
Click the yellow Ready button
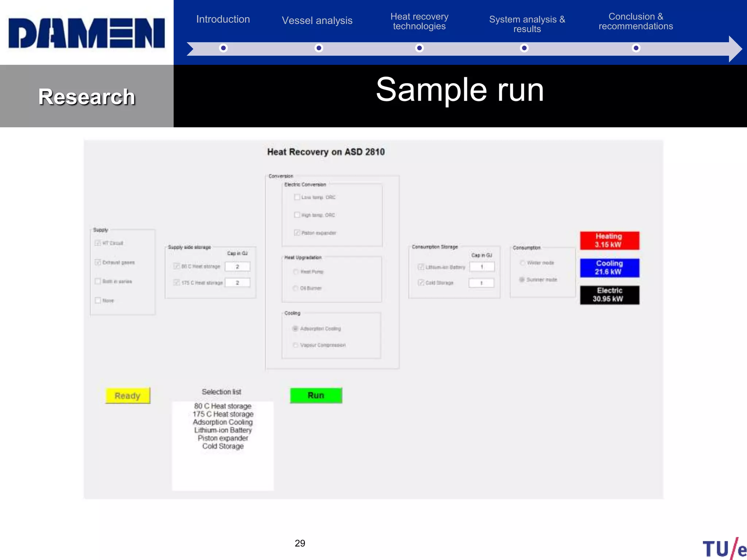(x=128, y=396)
